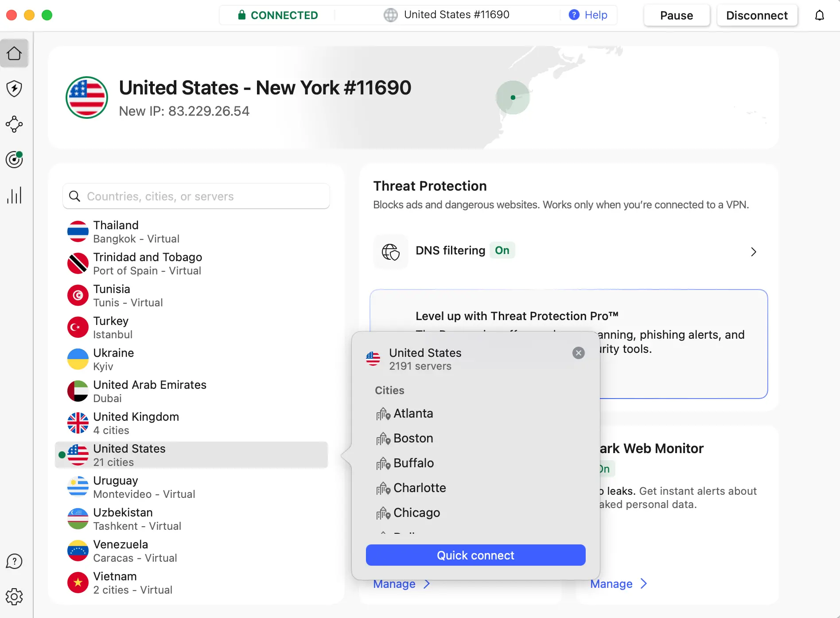Select Thailand Bangkok - Virtual row
The height and width of the screenshot is (618, 840).
(191, 231)
